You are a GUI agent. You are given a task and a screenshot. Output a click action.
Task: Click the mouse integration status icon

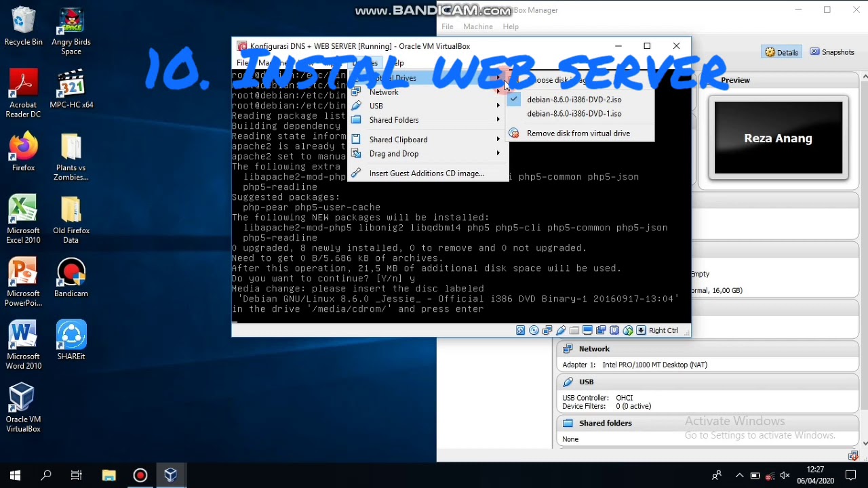tap(628, 331)
